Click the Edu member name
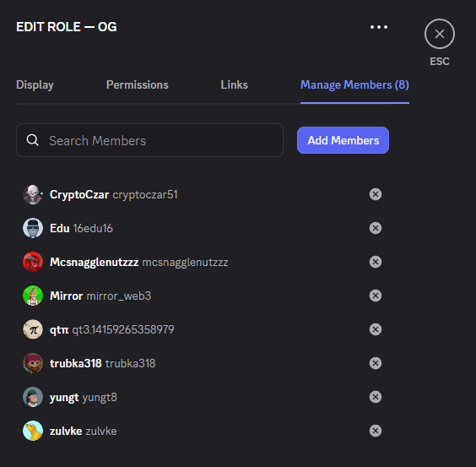The height and width of the screenshot is (467, 476). click(x=59, y=228)
